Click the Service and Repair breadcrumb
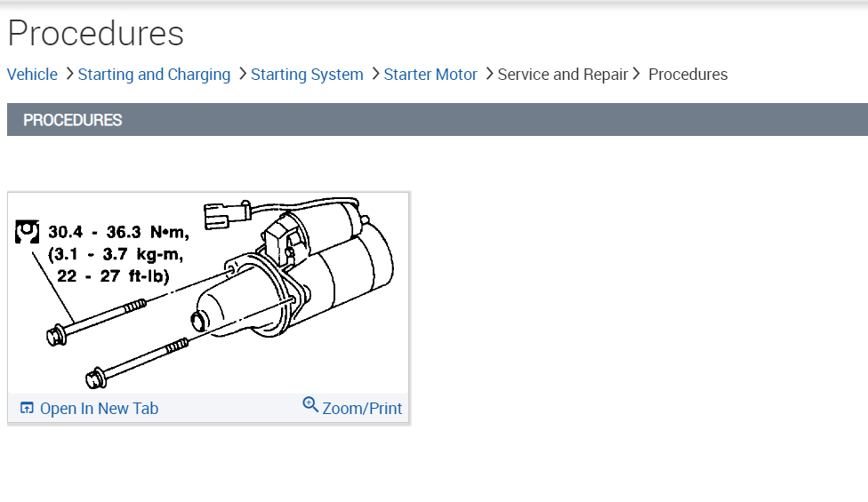This screenshot has height=502, width=868. pyautogui.click(x=563, y=75)
